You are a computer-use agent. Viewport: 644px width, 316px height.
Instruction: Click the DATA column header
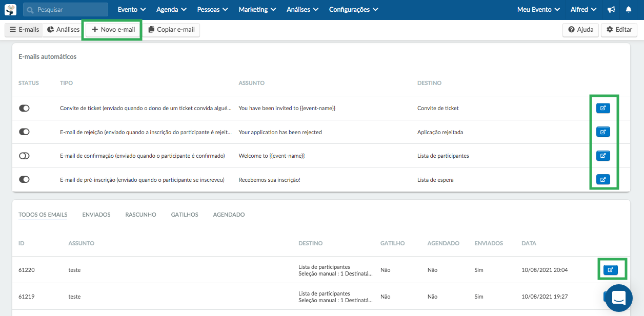529,243
